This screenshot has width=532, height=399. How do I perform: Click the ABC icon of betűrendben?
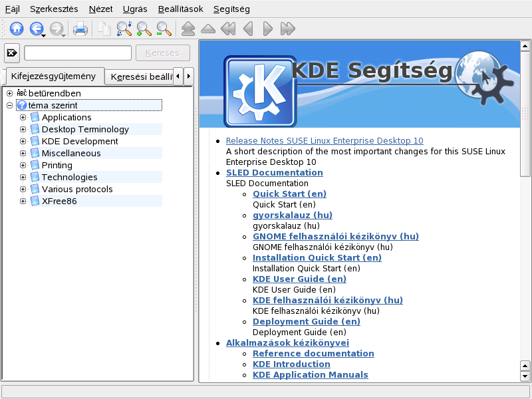coord(21,93)
